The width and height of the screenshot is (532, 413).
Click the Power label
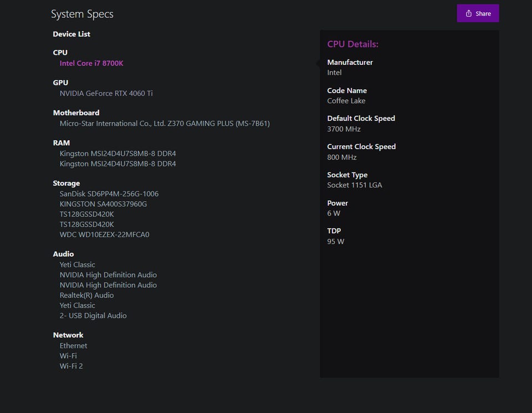pyautogui.click(x=337, y=203)
